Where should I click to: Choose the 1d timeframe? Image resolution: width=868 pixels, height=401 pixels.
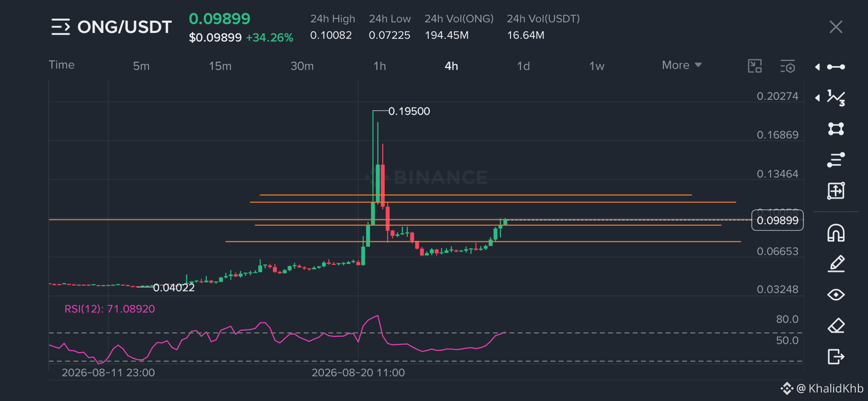pyautogui.click(x=523, y=66)
